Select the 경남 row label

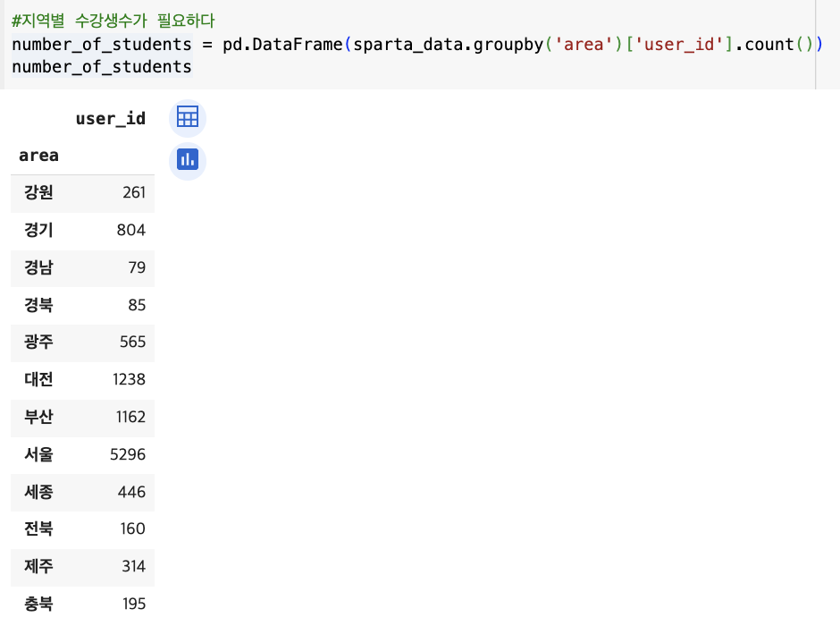[38, 266]
